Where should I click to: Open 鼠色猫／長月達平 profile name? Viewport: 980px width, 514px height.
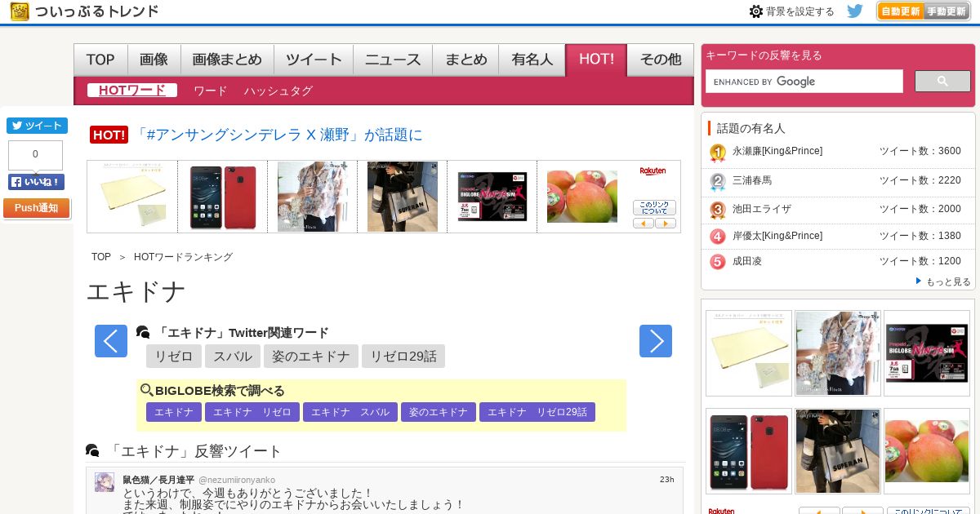(158, 480)
